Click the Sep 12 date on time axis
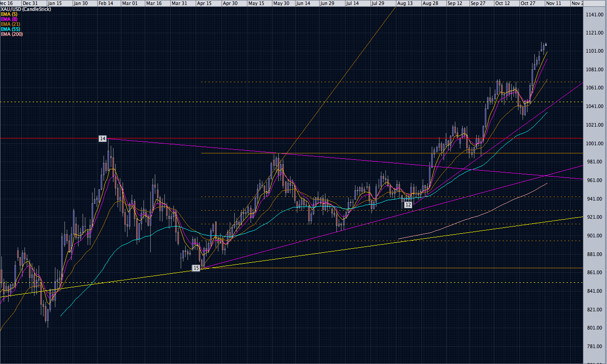 coord(454,3)
